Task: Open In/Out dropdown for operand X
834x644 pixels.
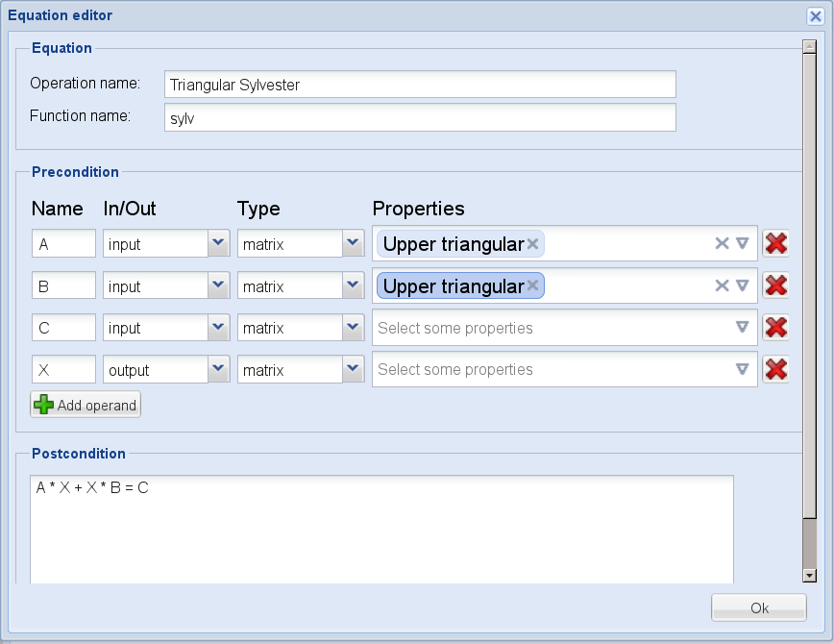Action: (219, 369)
